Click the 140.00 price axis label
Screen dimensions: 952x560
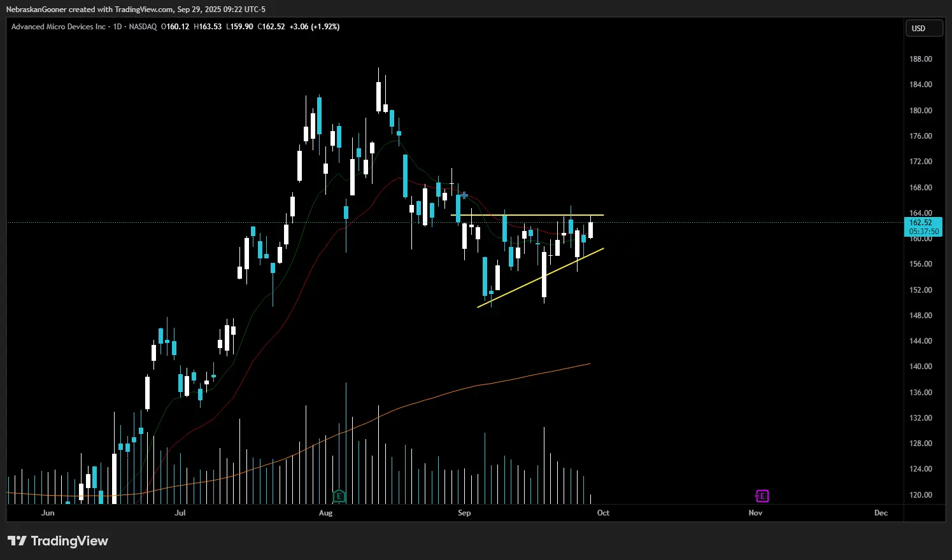pyautogui.click(x=920, y=367)
